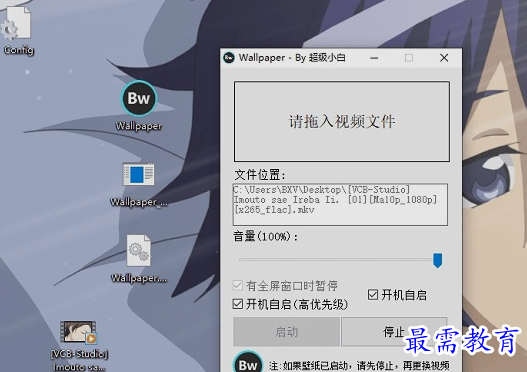Click the Bw logo in Wallpaper title bar
The width and height of the screenshot is (527, 372).
pos(229,58)
